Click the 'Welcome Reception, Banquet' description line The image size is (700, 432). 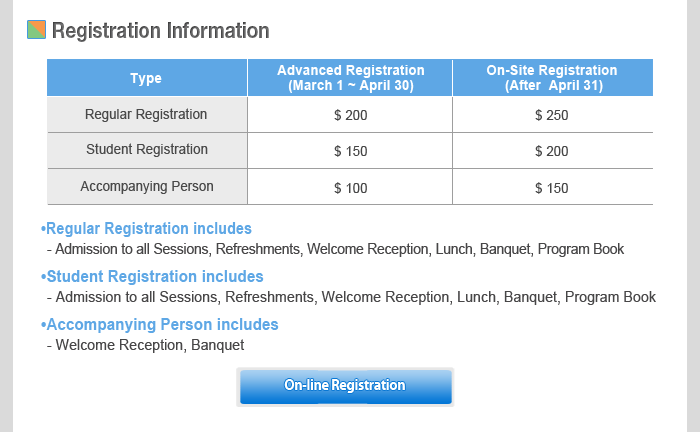coord(150,345)
